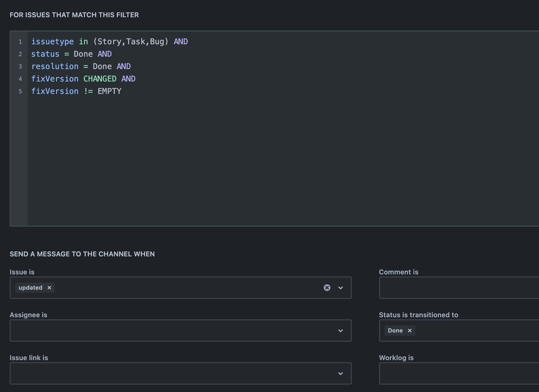The width and height of the screenshot is (539, 392).
Task: Click the 'Issue is' field label
Action: tap(22, 272)
